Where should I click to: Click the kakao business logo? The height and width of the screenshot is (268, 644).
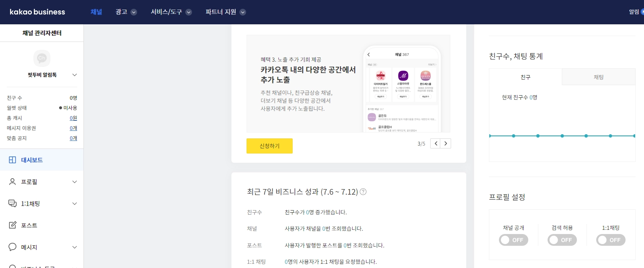(x=37, y=12)
